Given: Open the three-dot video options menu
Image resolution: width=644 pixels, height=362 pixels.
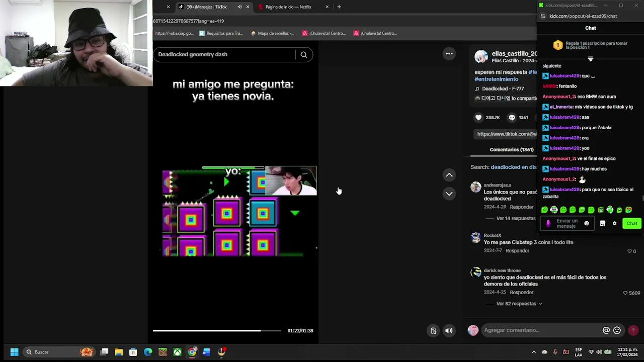Looking at the screenshot, I should 449,54.
